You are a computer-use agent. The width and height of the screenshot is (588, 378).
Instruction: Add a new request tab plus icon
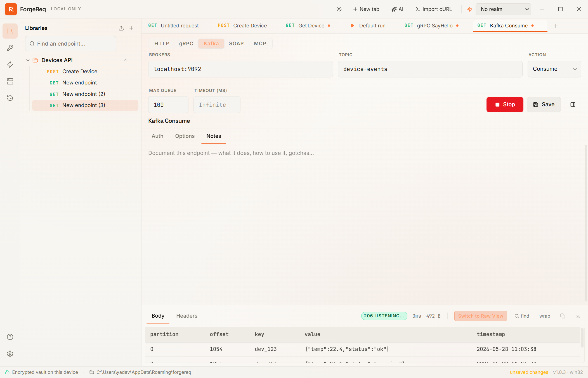(x=556, y=26)
